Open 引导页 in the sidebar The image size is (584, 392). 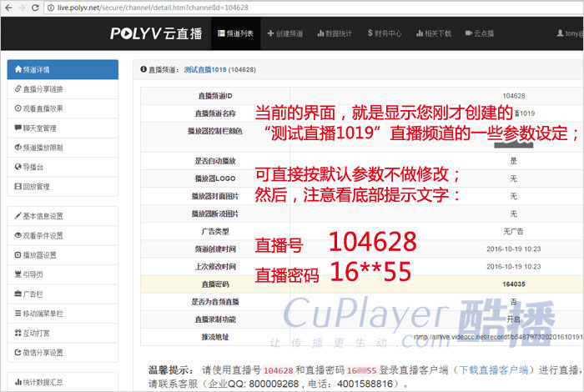click(x=63, y=274)
